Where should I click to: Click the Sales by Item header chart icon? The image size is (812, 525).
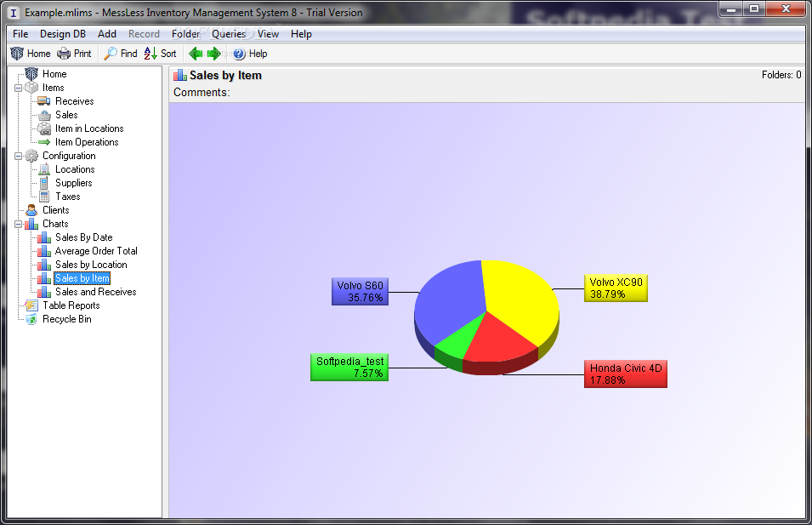pos(180,75)
